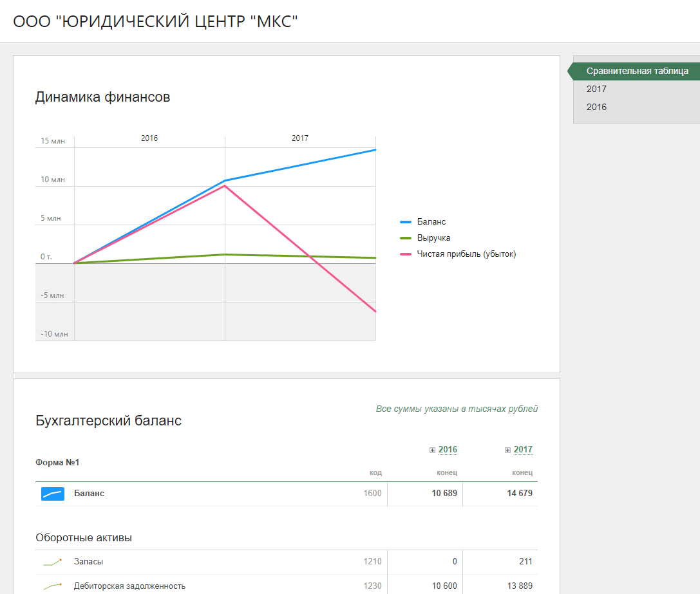Click the Дебиторская задолженность sparkline icon
700x594 pixels.
coord(53,586)
